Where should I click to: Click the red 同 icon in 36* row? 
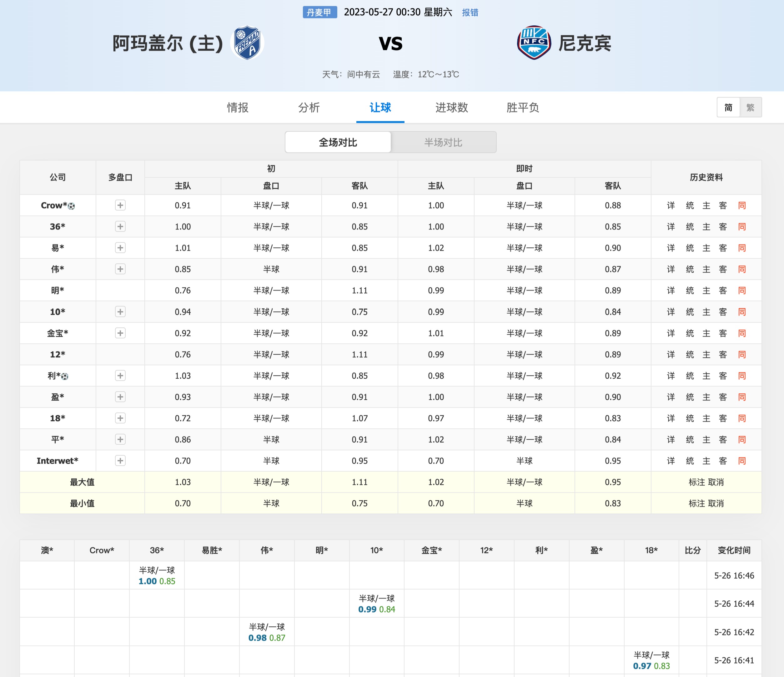click(741, 227)
